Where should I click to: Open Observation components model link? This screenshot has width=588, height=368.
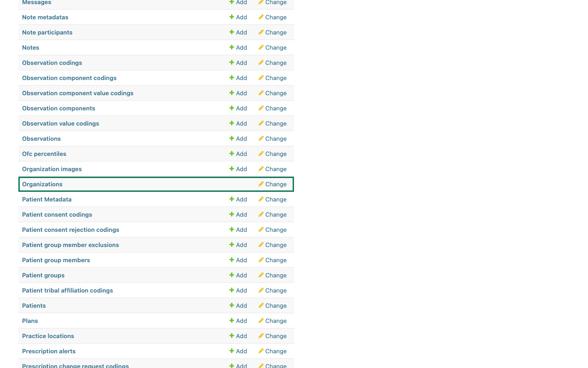[59, 108]
